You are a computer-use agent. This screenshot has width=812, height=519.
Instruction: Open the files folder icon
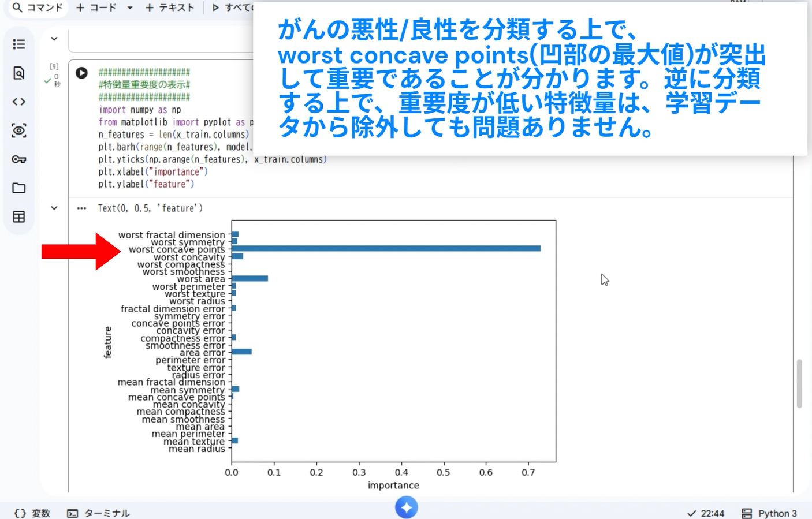point(19,188)
